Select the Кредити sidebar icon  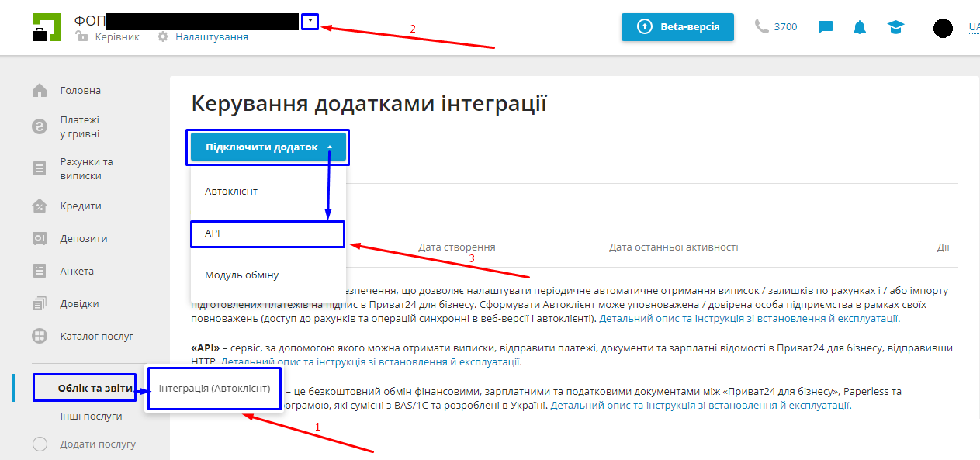pyautogui.click(x=40, y=206)
